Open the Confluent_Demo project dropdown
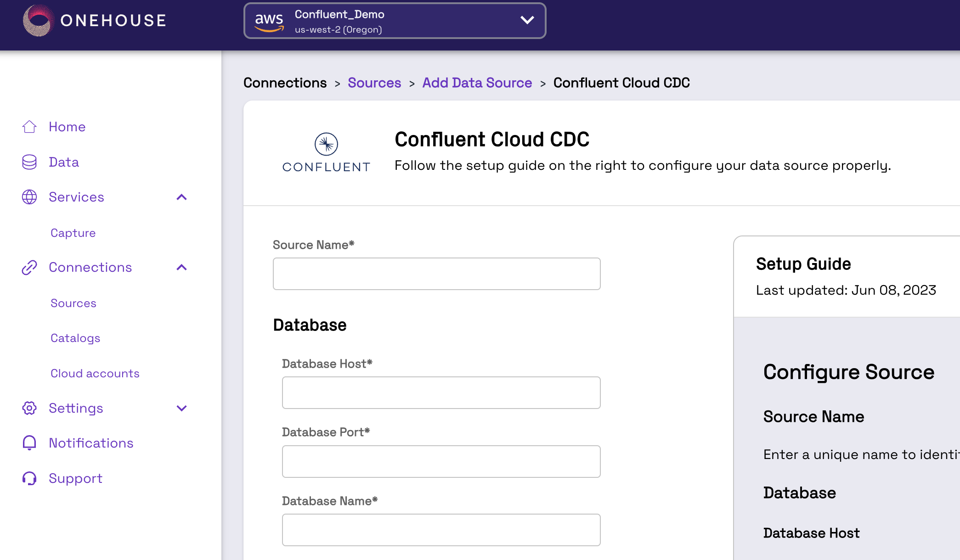The height and width of the screenshot is (560, 960). click(527, 20)
